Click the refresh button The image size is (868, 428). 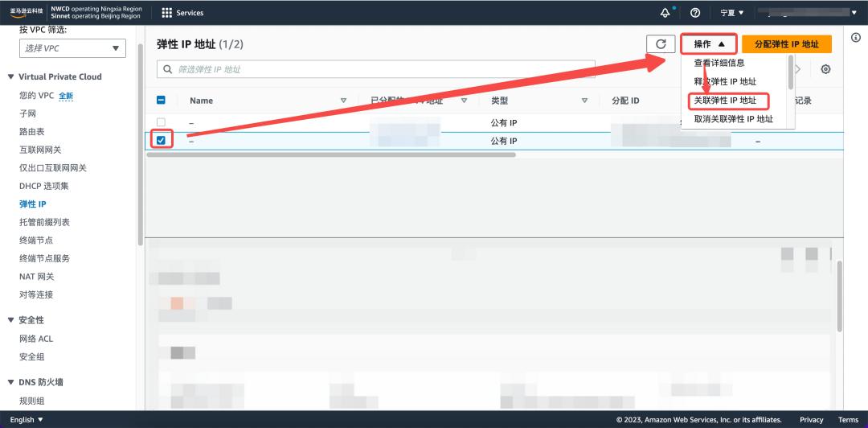(x=661, y=44)
